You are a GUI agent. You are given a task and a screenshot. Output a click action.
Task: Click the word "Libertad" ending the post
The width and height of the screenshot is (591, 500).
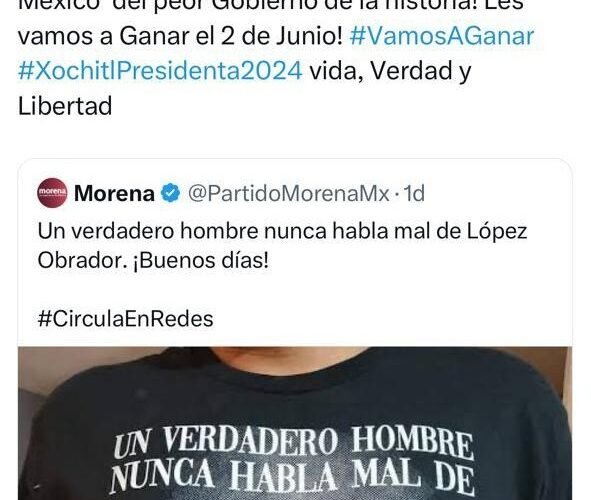(65, 106)
